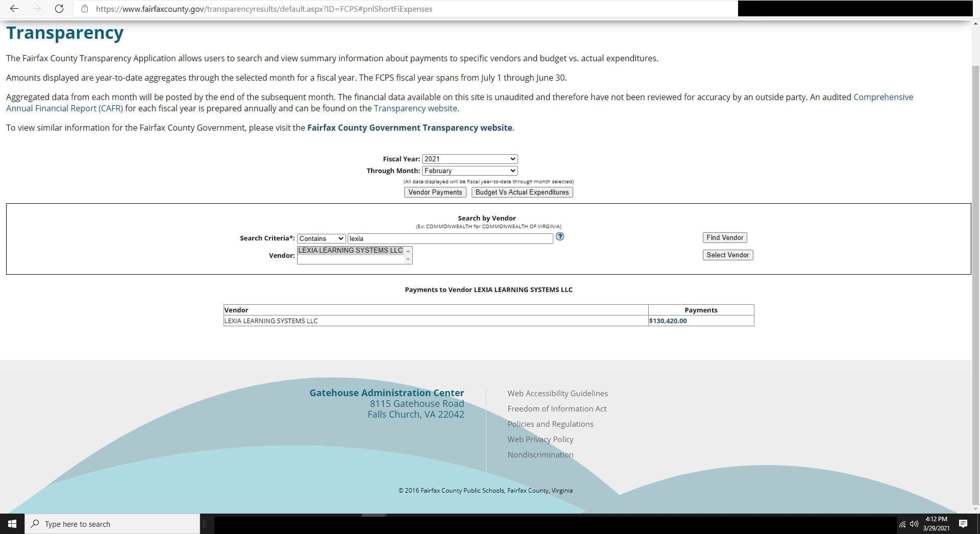Open Fairfax County Government Transparency website link
The image size is (980, 534).
[x=409, y=128]
